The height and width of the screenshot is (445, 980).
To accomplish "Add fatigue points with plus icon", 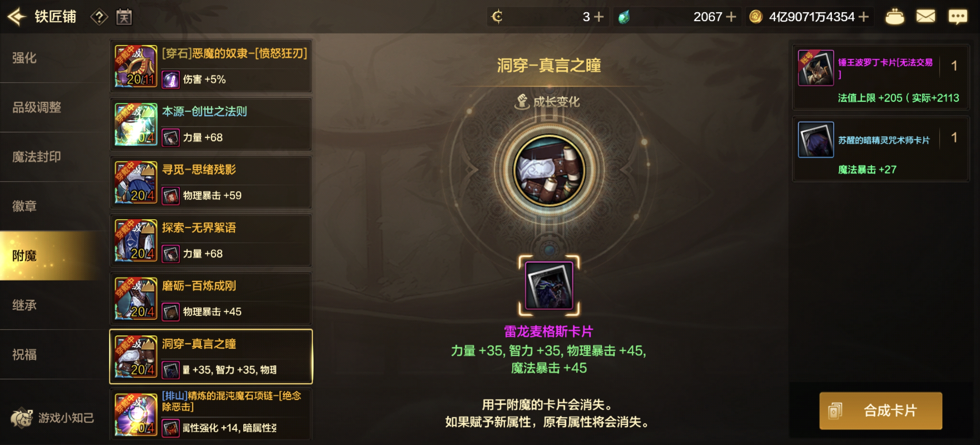I will [598, 17].
